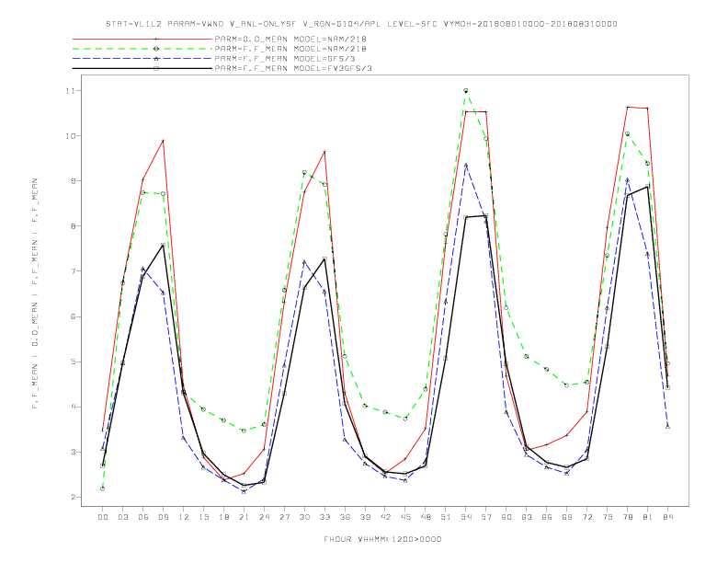This screenshot has height=563, width=728.
Task: Click y-axis tick label 6
Action: [x=73, y=316]
